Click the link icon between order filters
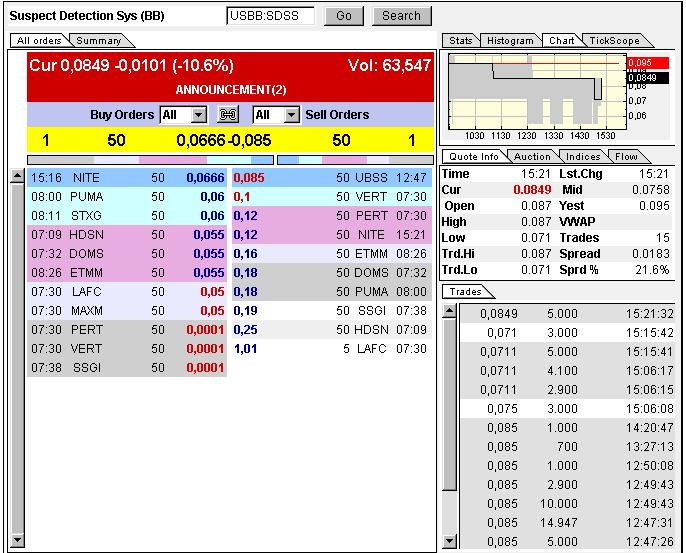686x553 pixels. click(227, 115)
